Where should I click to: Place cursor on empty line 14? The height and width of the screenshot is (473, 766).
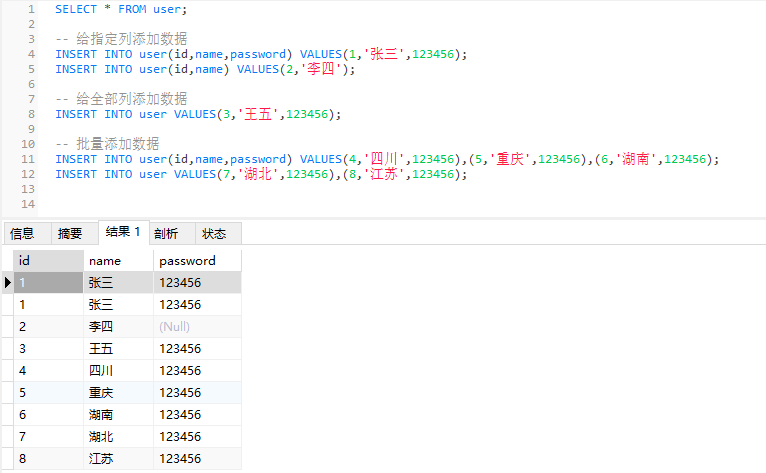pos(401,204)
